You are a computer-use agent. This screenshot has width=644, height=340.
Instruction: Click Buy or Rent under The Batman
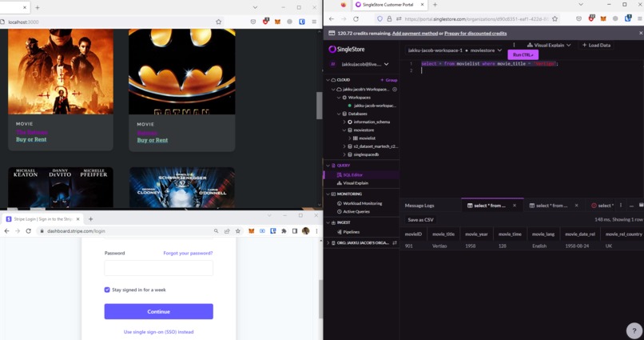point(31,139)
